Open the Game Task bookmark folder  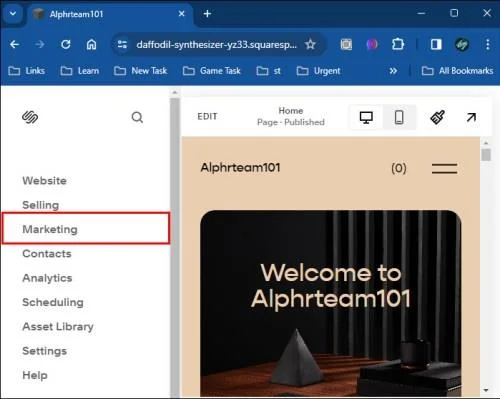tap(212, 71)
